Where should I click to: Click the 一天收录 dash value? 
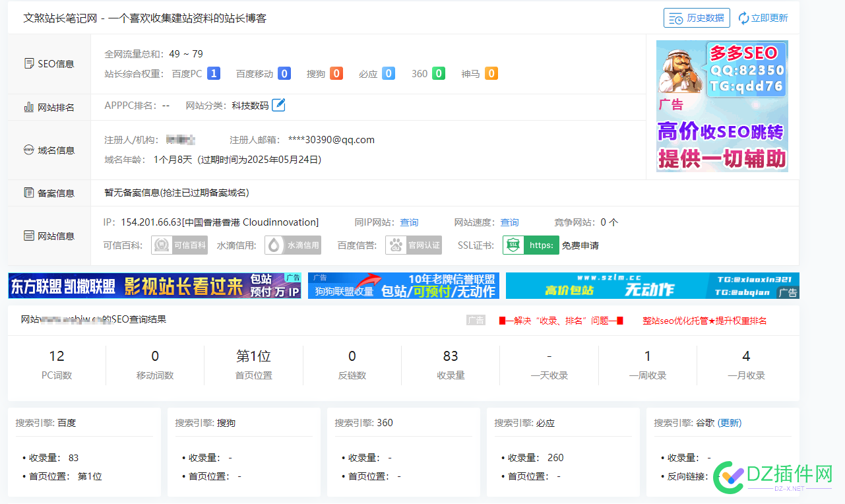pyautogui.click(x=549, y=356)
